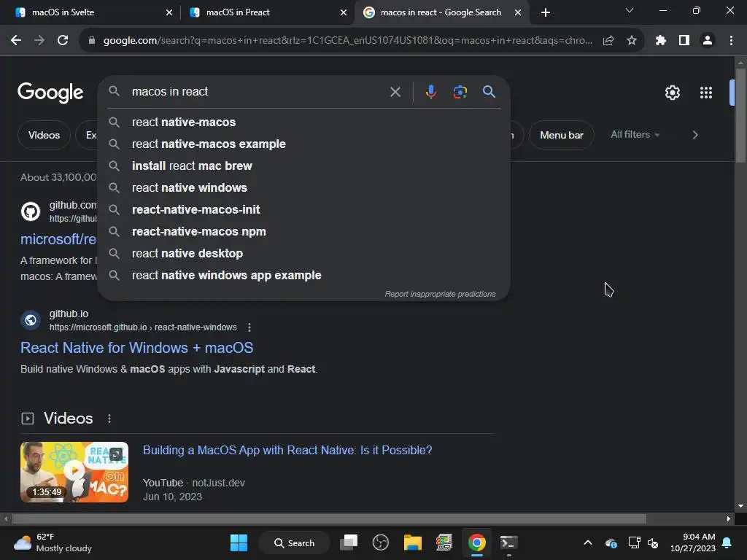Submit search with the blue magnifier icon
This screenshot has width=747, height=560.
(489, 91)
